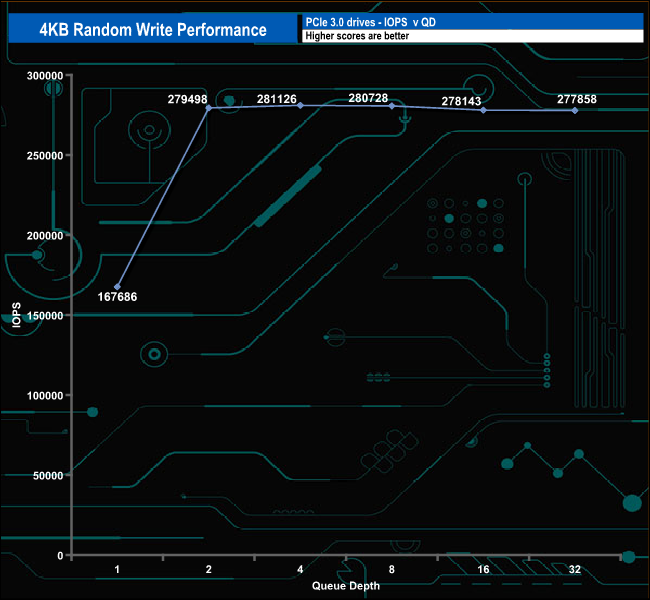Image resolution: width=650 pixels, height=600 pixels.
Task: Click the note Higher scores are better
Action: [357, 36]
